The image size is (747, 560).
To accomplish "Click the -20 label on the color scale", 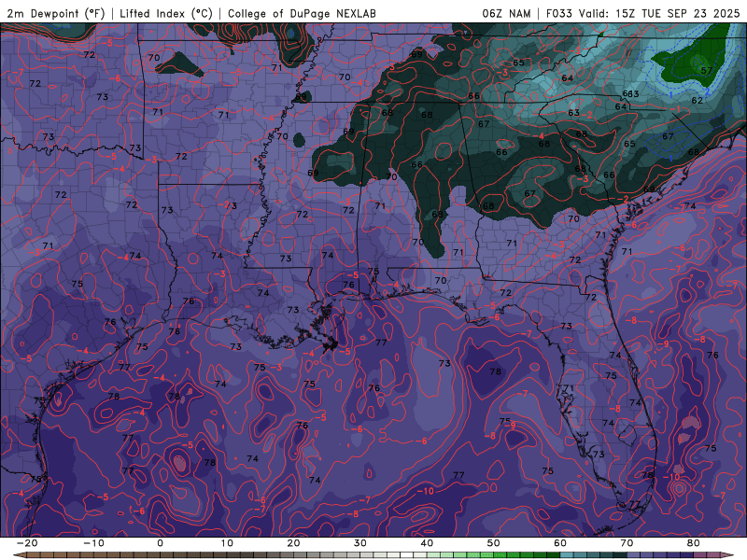I will click(27, 543).
